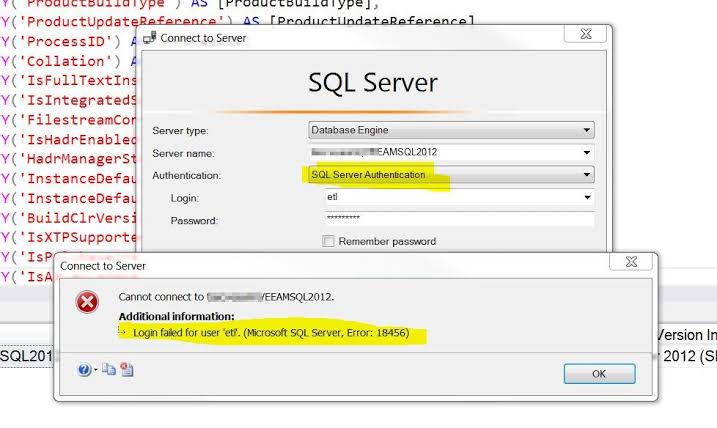The width and height of the screenshot is (717, 428).
Task: Show technical details icon in error dialog
Action: 127,369
